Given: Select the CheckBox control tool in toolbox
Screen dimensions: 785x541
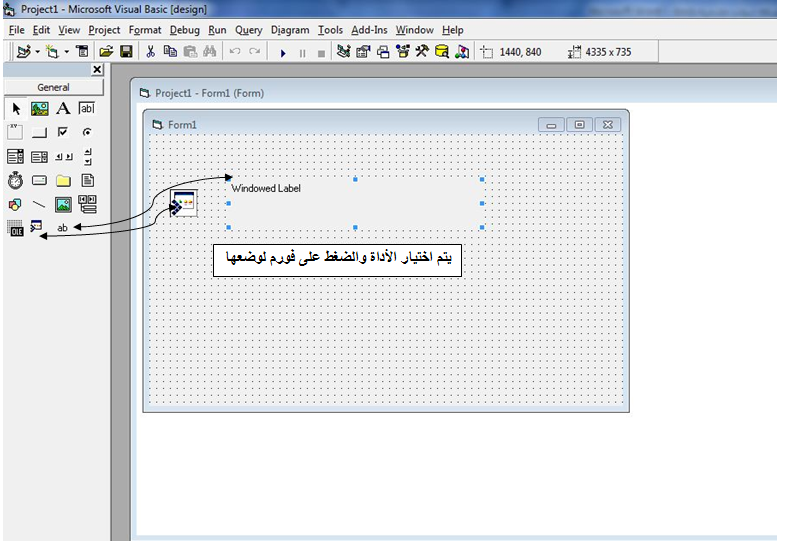Looking at the screenshot, I should pos(63,132).
